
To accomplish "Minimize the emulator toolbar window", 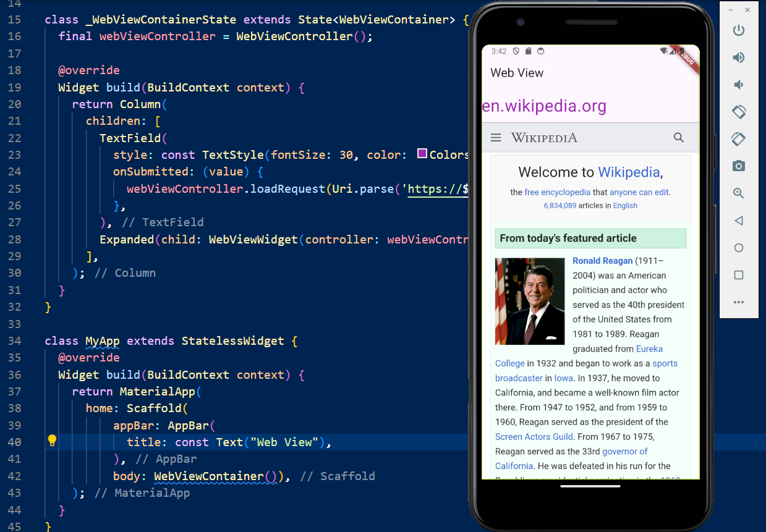I will pos(731,11).
